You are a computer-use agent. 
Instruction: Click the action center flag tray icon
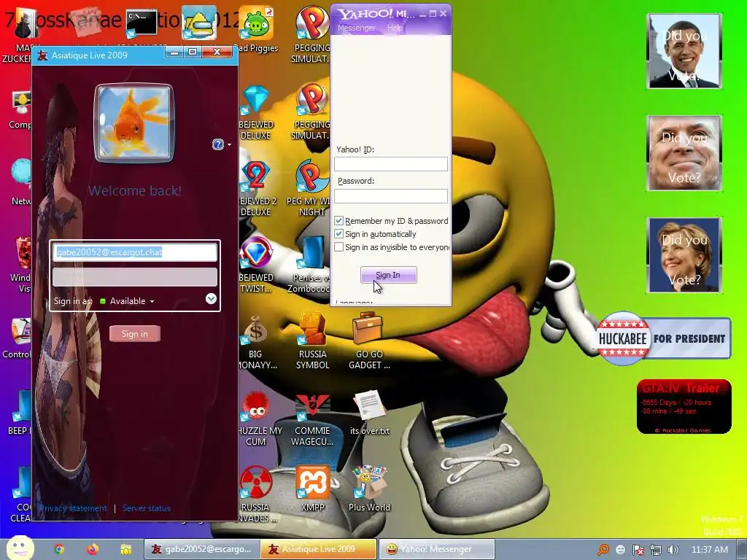point(638,550)
